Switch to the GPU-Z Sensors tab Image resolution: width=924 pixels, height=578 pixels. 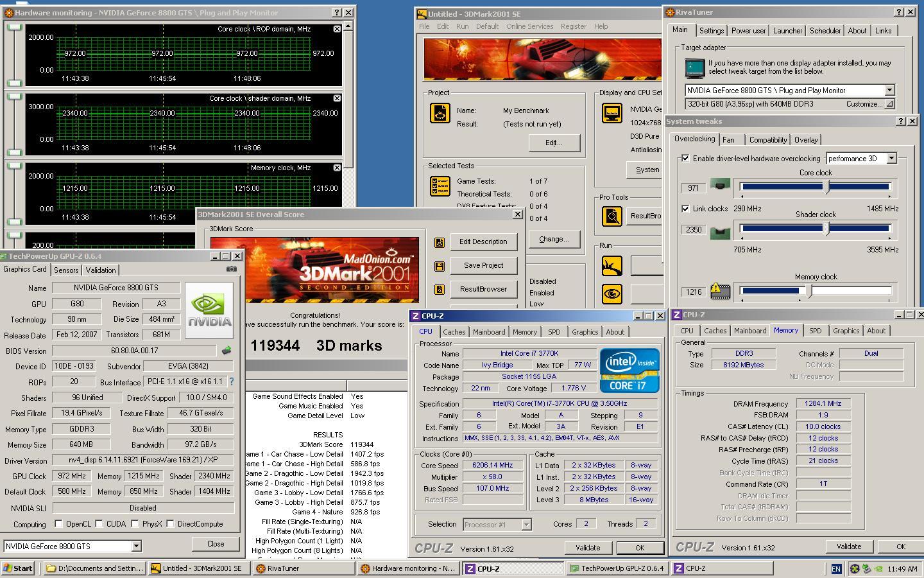(x=66, y=270)
